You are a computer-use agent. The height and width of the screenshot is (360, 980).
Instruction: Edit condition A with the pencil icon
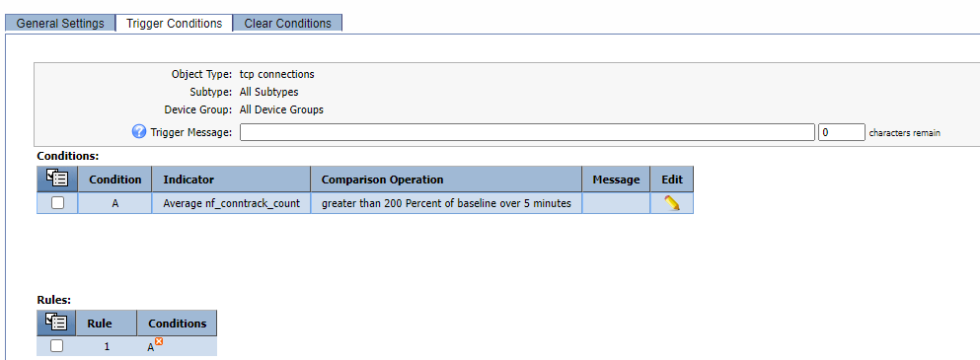672,202
